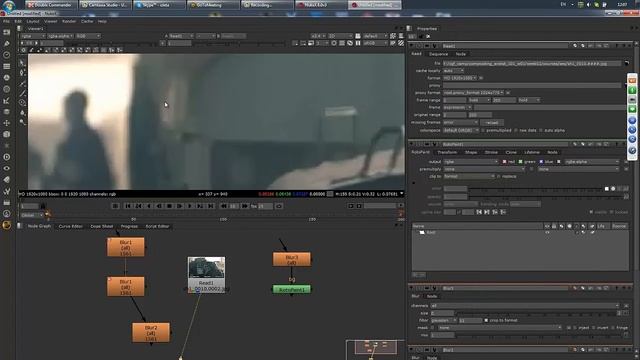Image resolution: width=640 pixels, height=360 pixels.
Task: Click the Blur3 mix slider track
Action: (539, 335)
